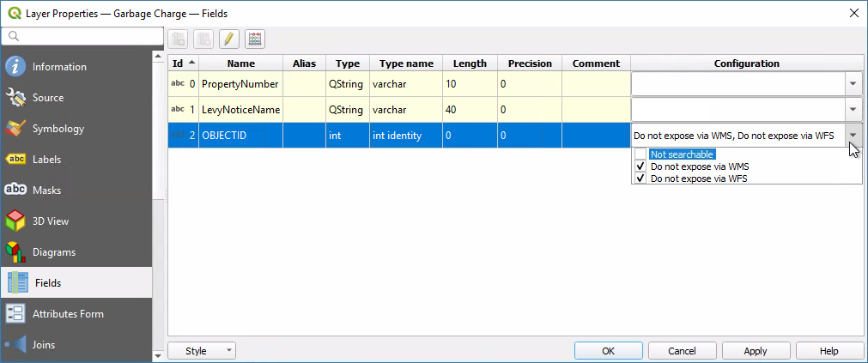
Task: Open the 3D View section
Action: (x=51, y=221)
